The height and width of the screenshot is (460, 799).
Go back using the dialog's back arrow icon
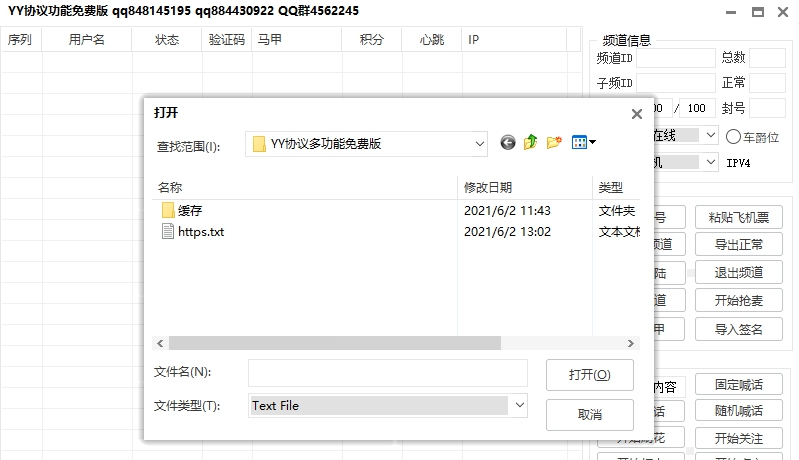508,143
